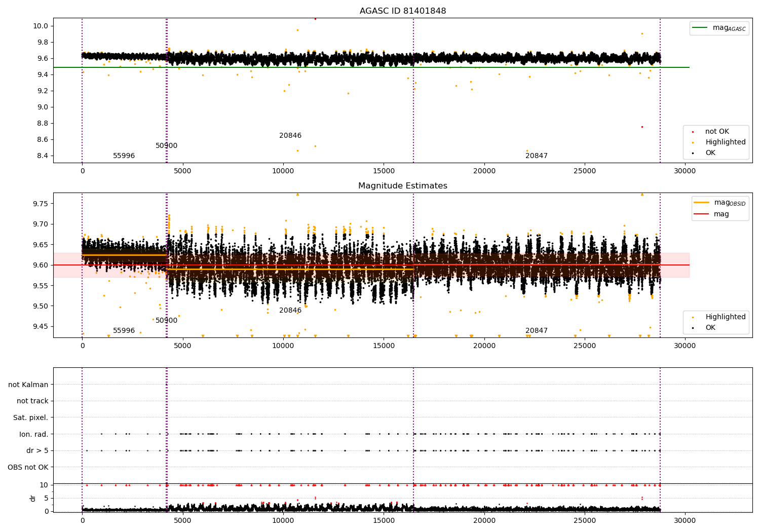Click the 30000 x-axis tick under the bottom plot
This screenshot has height=532, width=760.
tap(685, 520)
